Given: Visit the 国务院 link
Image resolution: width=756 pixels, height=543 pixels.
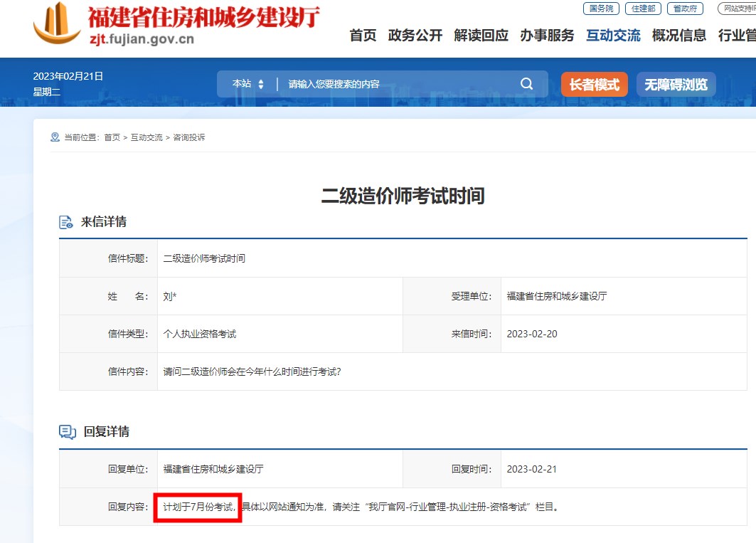Looking at the screenshot, I should tap(601, 9).
